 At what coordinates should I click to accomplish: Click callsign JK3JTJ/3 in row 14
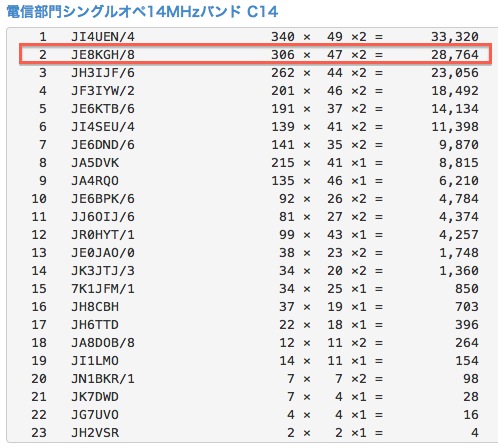[x=103, y=270]
